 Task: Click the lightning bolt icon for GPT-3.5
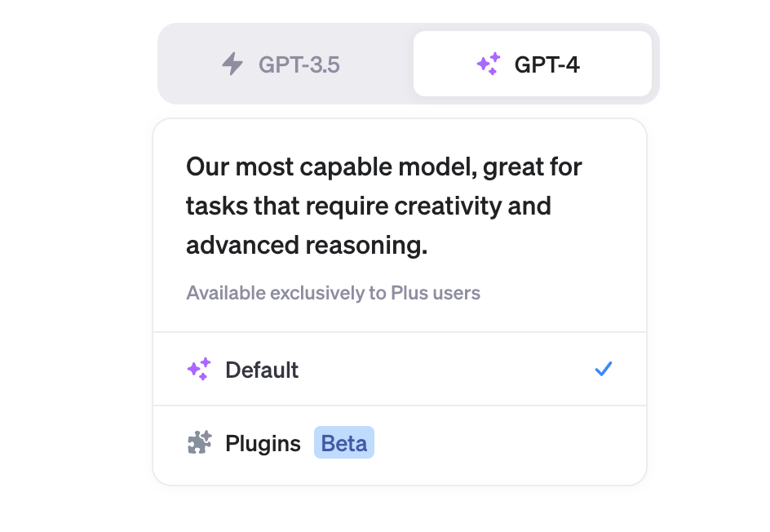(x=232, y=64)
